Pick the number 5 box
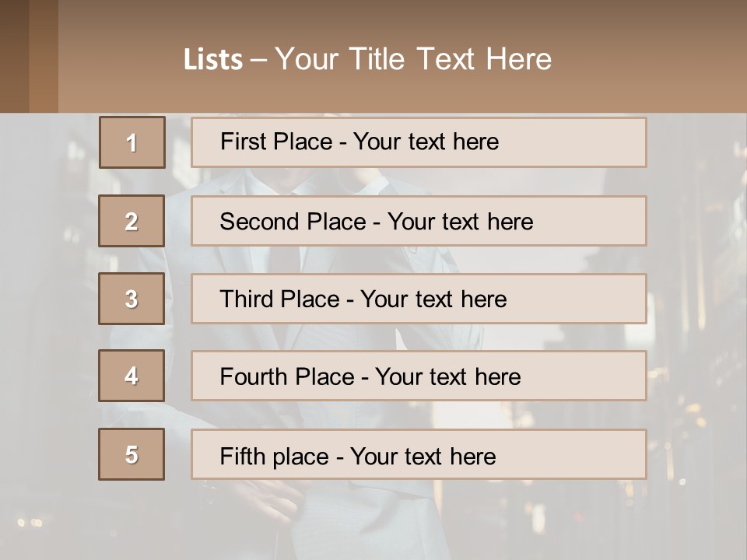This screenshot has height=560, width=747. click(x=132, y=454)
